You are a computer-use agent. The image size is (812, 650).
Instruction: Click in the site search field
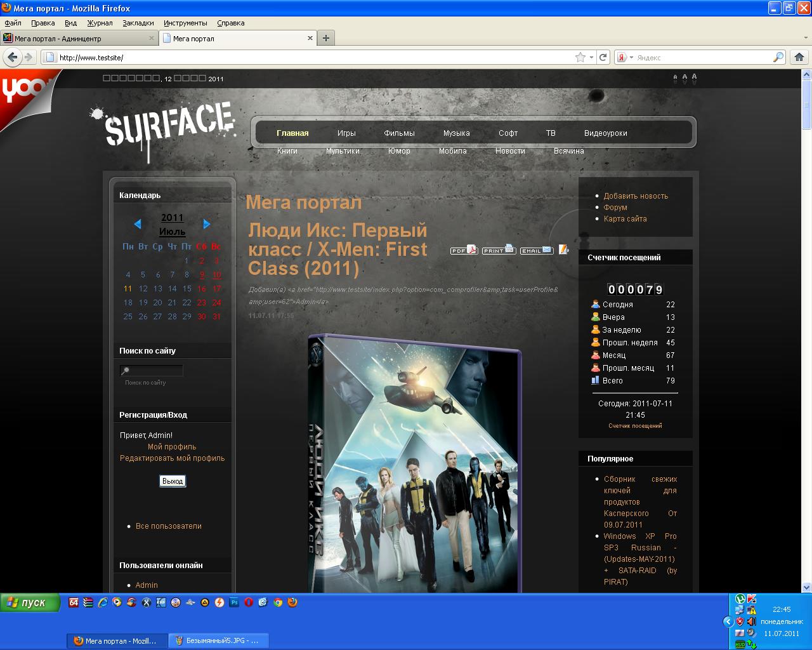[x=152, y=371]
